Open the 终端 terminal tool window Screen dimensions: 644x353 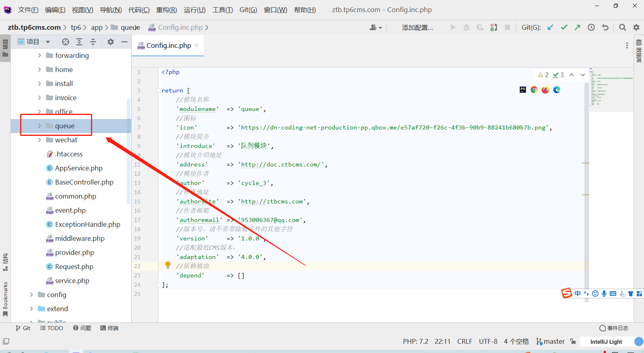(109, 328)
